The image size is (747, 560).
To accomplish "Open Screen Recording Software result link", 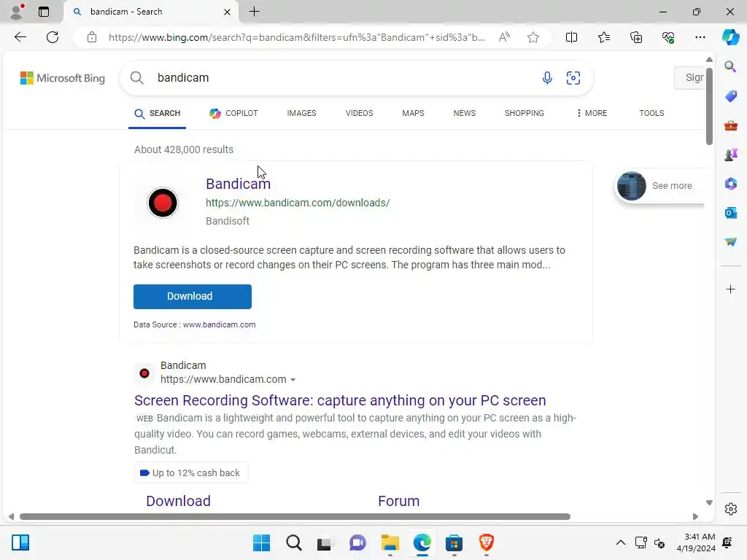I will (340, 400).
